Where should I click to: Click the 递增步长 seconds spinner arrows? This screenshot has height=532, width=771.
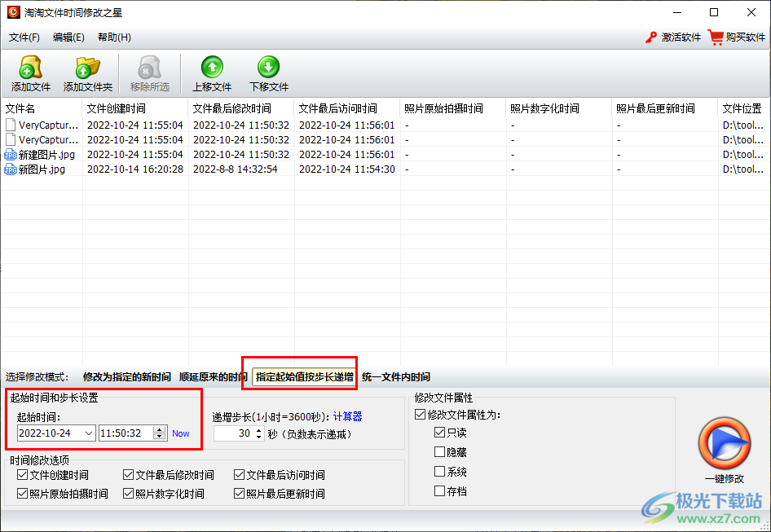pos(259,433)
